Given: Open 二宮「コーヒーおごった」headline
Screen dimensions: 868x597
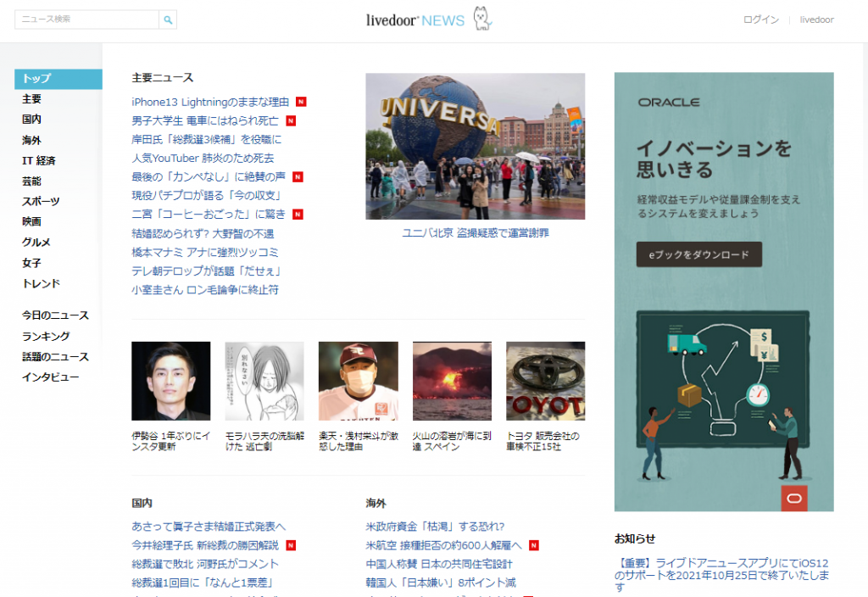Looking at the screenshot, I should click(209, 215).
